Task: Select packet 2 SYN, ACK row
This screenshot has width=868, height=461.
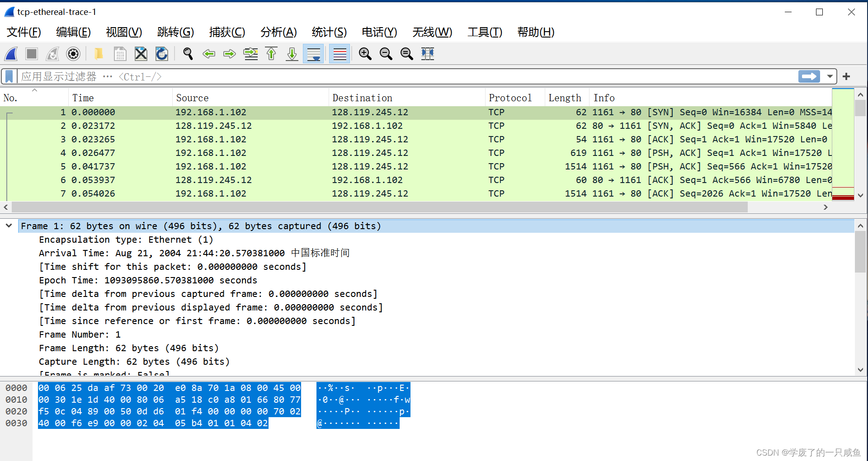Action: click(x=416, y=126)
